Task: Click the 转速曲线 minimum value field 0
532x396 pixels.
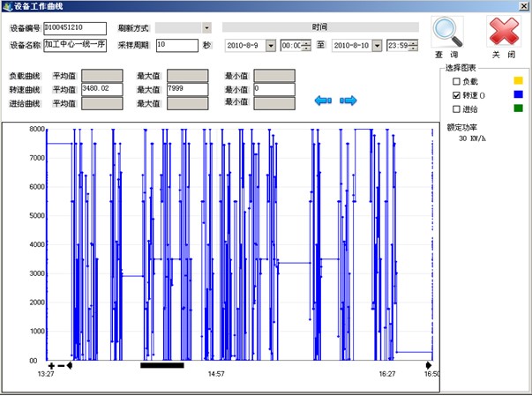Action: pos(274,89)
